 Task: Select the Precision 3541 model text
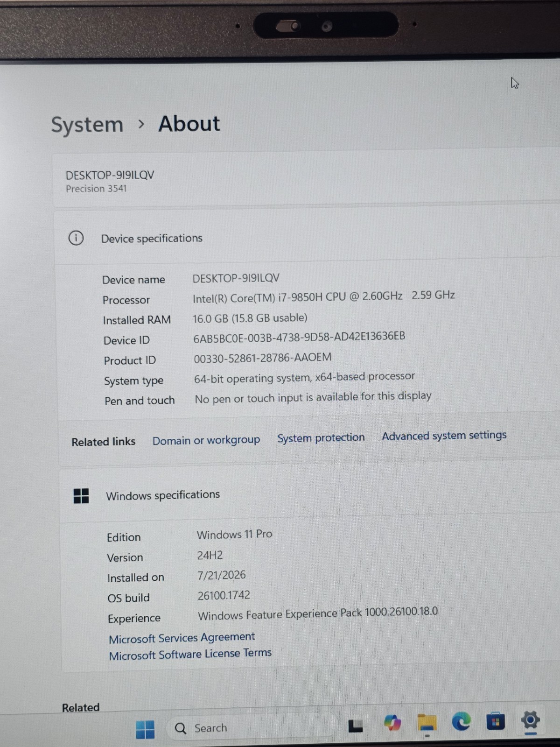click(96, 189)
